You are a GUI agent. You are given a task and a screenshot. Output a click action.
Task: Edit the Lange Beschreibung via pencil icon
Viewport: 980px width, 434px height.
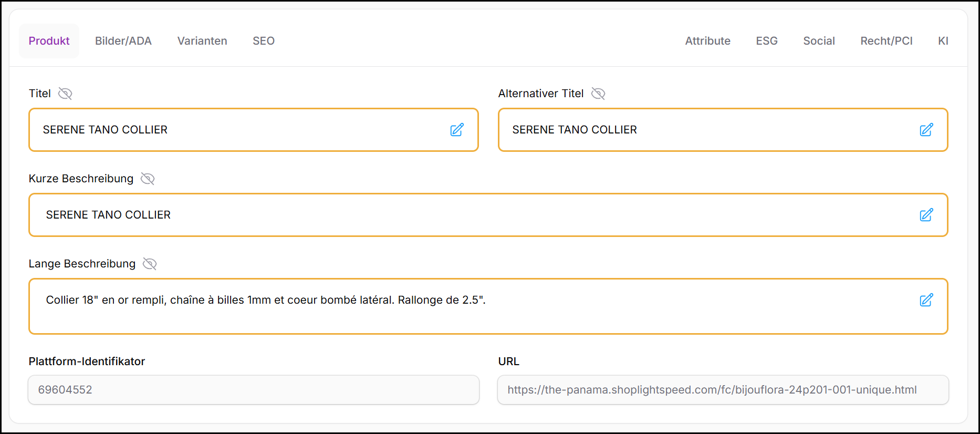tap(926, 300)
